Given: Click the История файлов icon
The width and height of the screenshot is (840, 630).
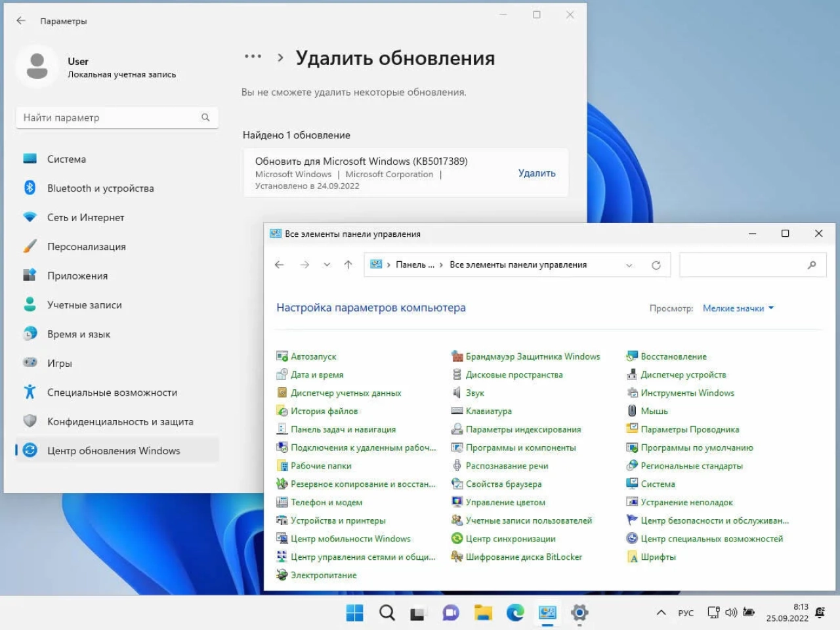Looking at the screenshot, I should (x=282, y=411).
